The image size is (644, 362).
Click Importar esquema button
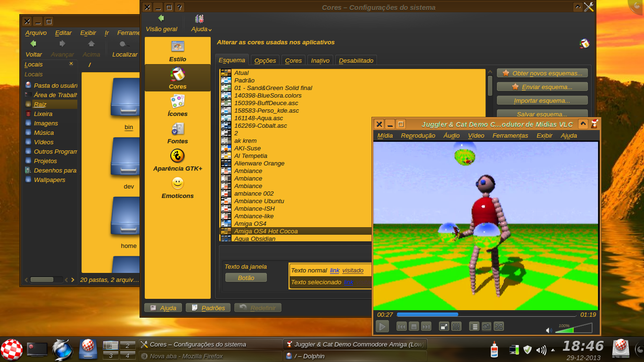pos(542,100)
